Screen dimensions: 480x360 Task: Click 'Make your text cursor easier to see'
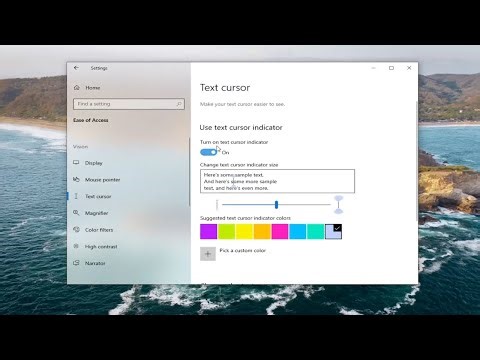(x=242, y=104)
